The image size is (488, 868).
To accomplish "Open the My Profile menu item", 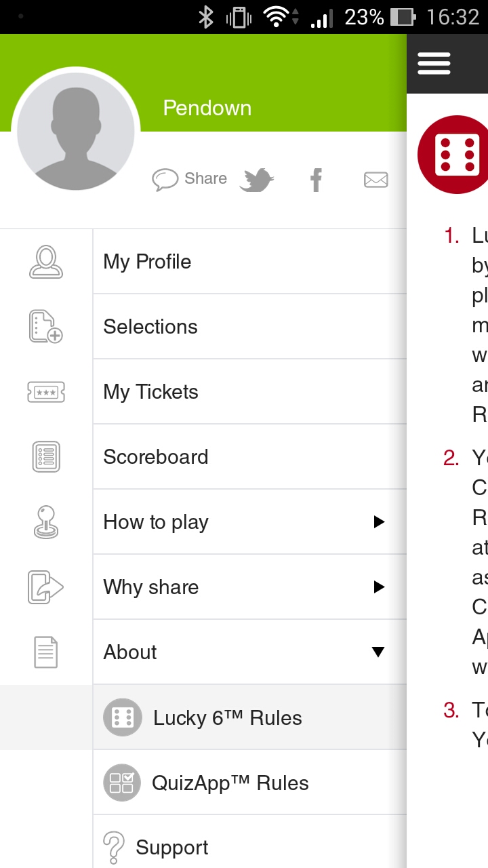I will [147, 262].
